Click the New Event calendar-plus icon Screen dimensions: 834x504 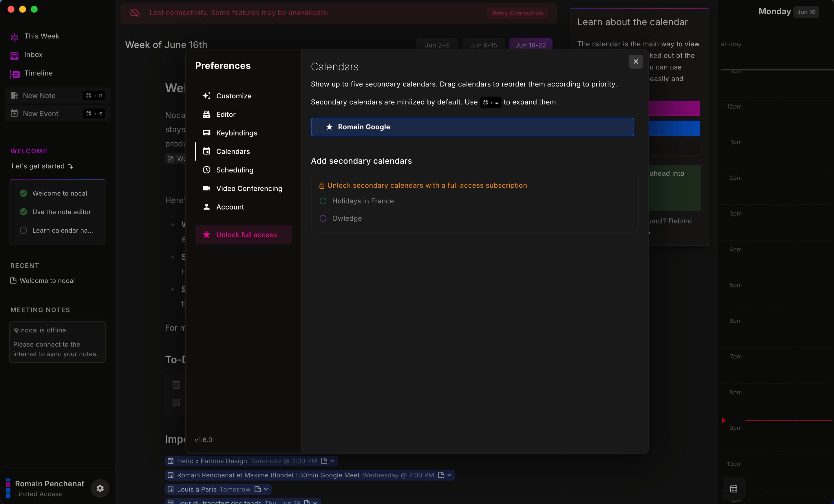[14, 113]
